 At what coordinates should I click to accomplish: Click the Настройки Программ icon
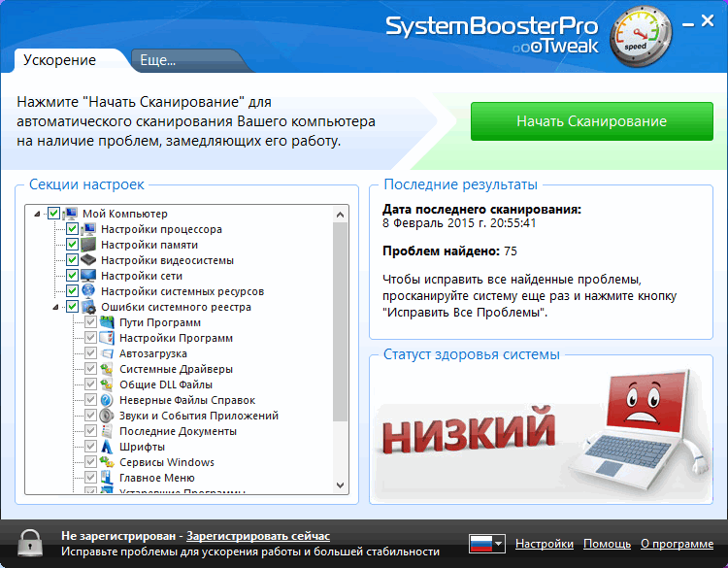tap(107, 338)
